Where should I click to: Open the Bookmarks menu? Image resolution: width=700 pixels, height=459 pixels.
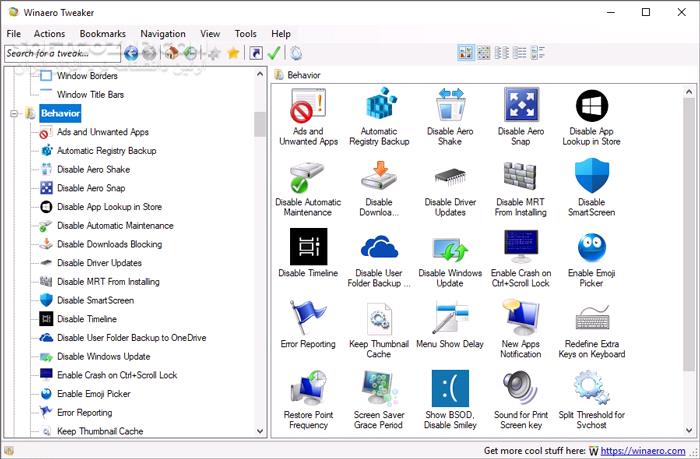coord(103,33)
